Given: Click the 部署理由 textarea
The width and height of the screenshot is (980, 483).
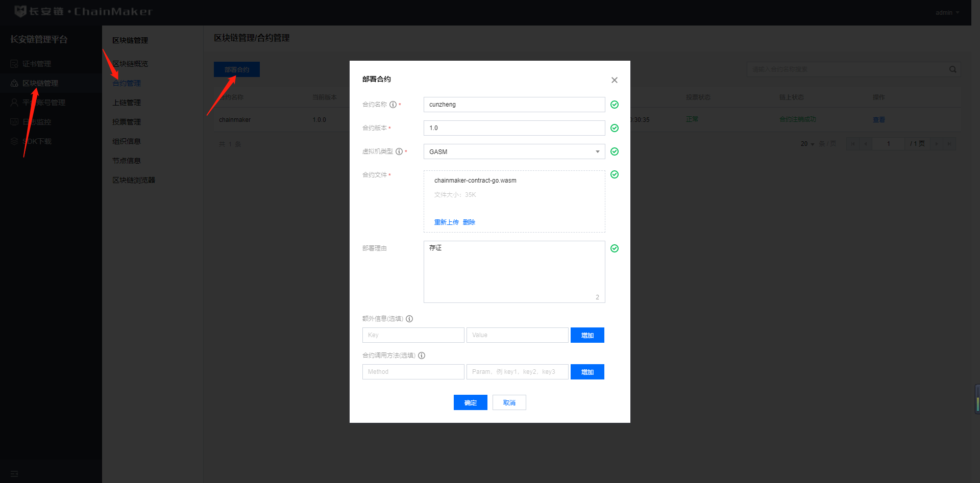Looking at the screenshot, I should (x=514, y=272).
